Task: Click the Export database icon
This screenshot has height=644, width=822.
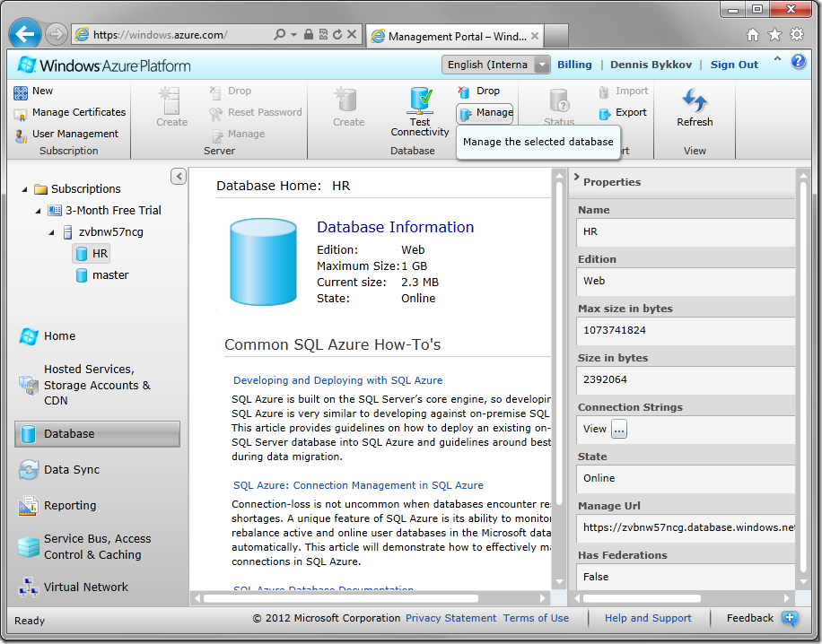Action: point(605,113)
